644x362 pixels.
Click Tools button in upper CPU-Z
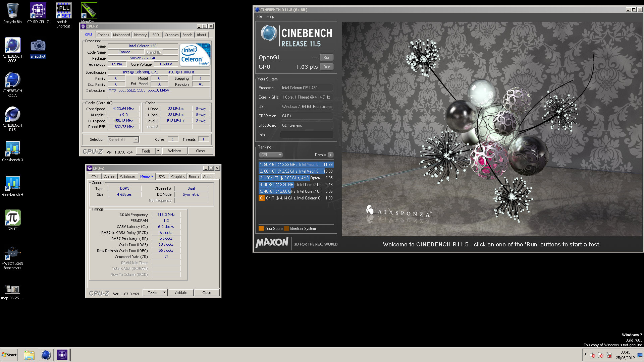coord(146,151)
